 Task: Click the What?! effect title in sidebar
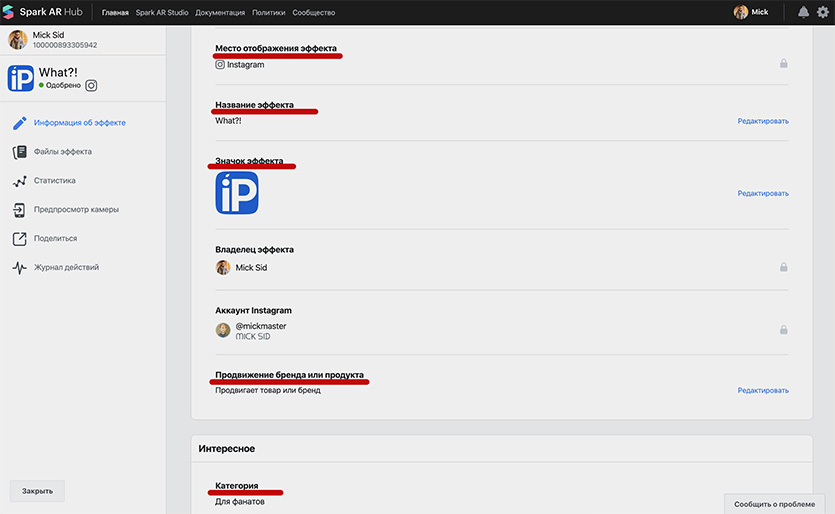[x=58, y=72]
